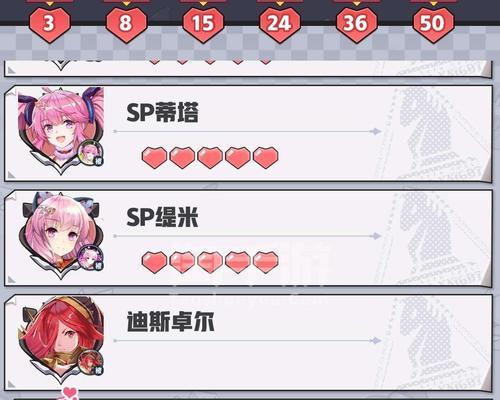Select the heart milestone numbered 50
This screenshot has height=400, width=500.
coord(433,25)
